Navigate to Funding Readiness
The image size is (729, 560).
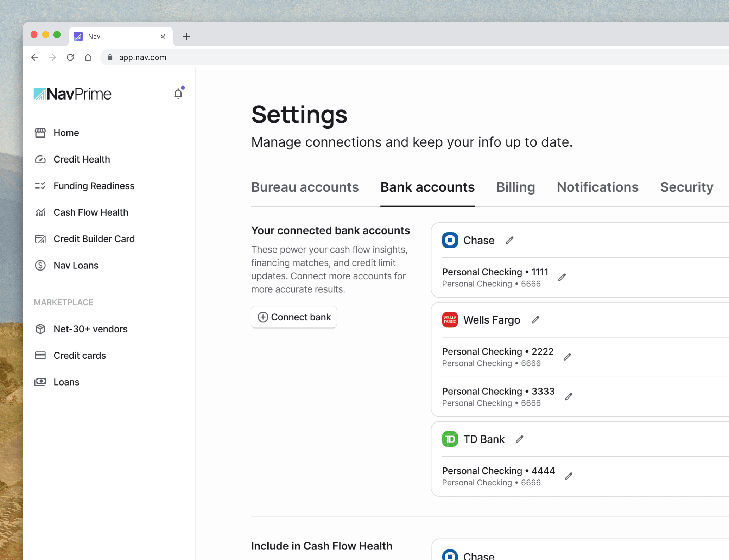94,186
